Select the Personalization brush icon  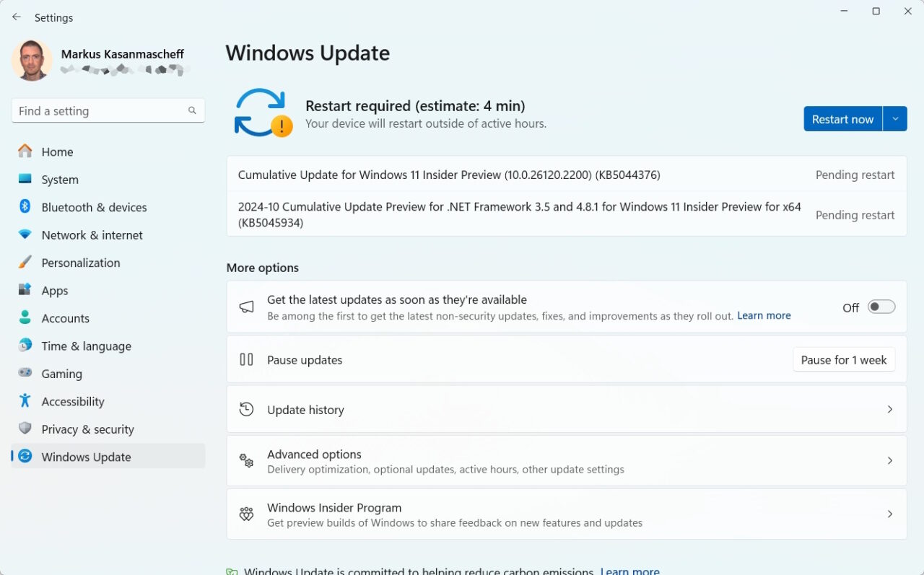click(x=25, y=263)
